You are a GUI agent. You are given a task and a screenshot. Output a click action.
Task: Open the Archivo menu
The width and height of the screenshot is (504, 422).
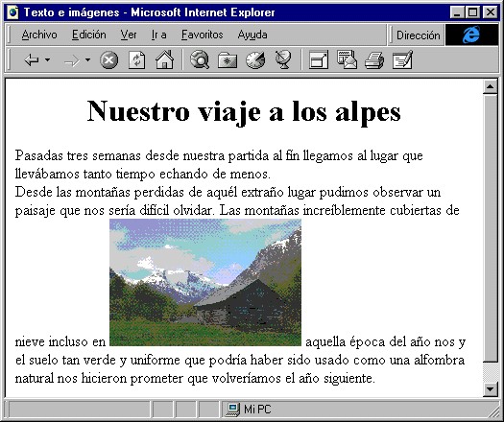point(39,35)
